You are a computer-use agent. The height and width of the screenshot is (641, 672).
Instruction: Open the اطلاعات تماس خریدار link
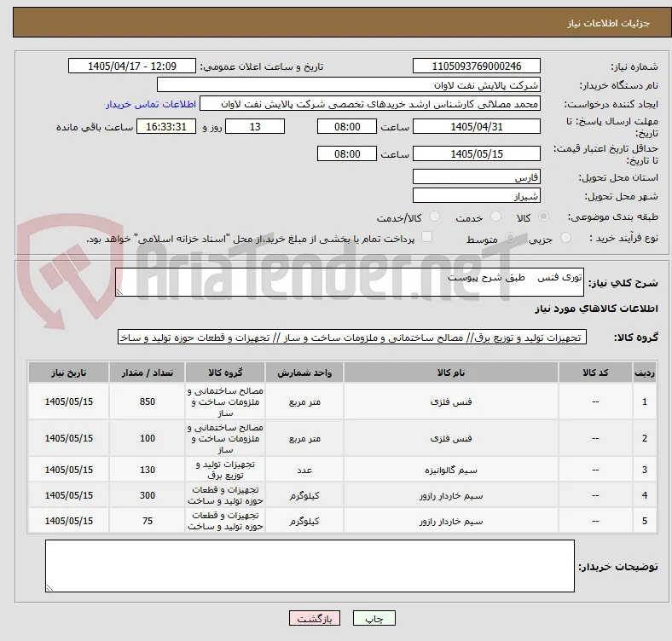coord(151,104)
